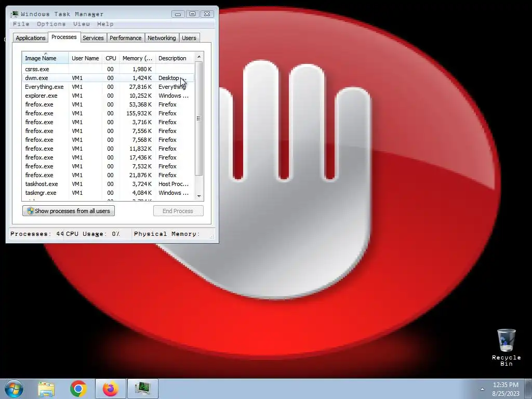Screen dimensions: 532x399
Task: Select firefox.exe using 7,532 K
Action: 109,166
